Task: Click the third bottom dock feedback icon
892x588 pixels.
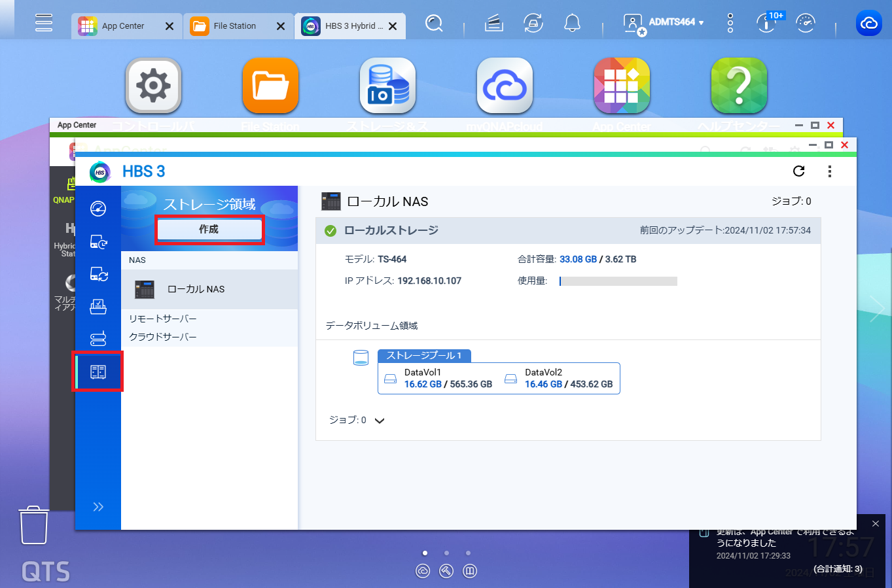Action: [470, 571]
